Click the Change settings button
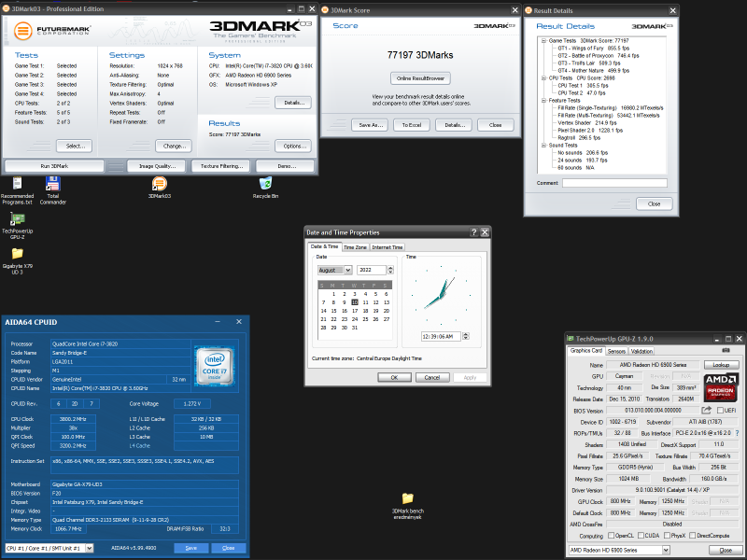Screen dimensions: 747x560 point(174,146)
